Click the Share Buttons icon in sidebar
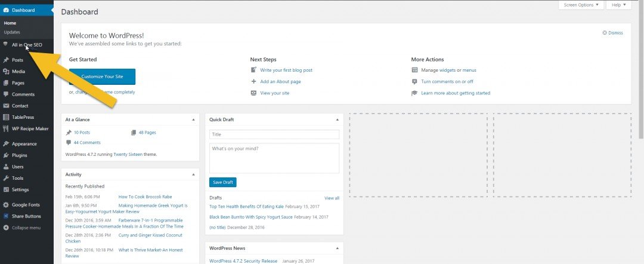The width and height of the screenshot is (644, 264). (x=6, y=216)
